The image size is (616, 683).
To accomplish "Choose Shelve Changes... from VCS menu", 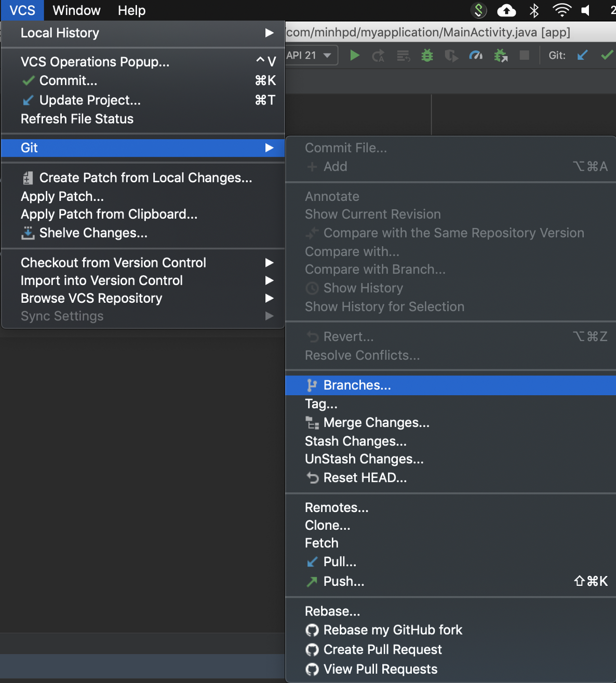I will click(x=93, y=233).
